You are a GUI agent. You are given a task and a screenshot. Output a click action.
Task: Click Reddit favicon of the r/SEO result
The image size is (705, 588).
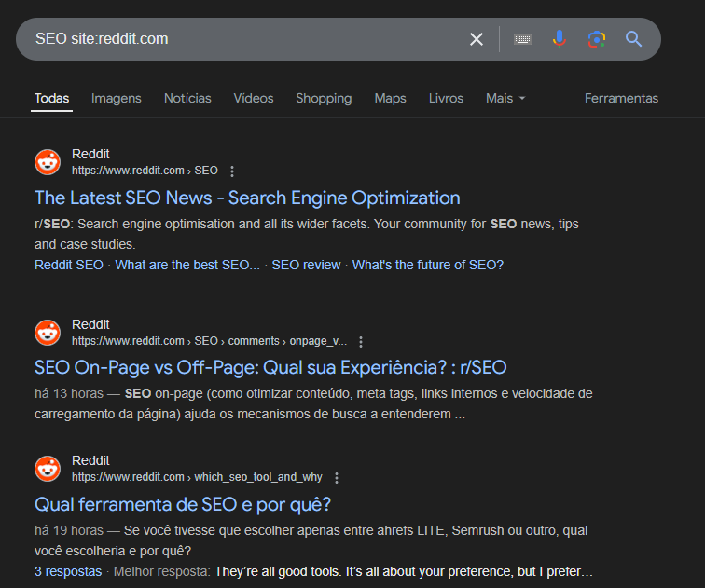48,162
